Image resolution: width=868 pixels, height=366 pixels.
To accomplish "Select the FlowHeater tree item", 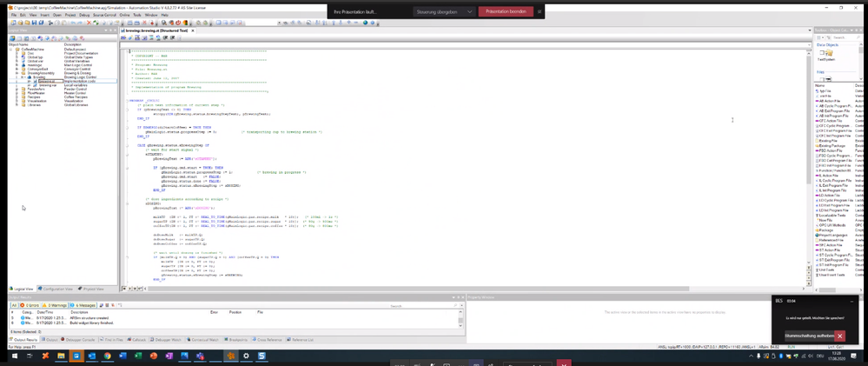I will (x=36, y=93).
